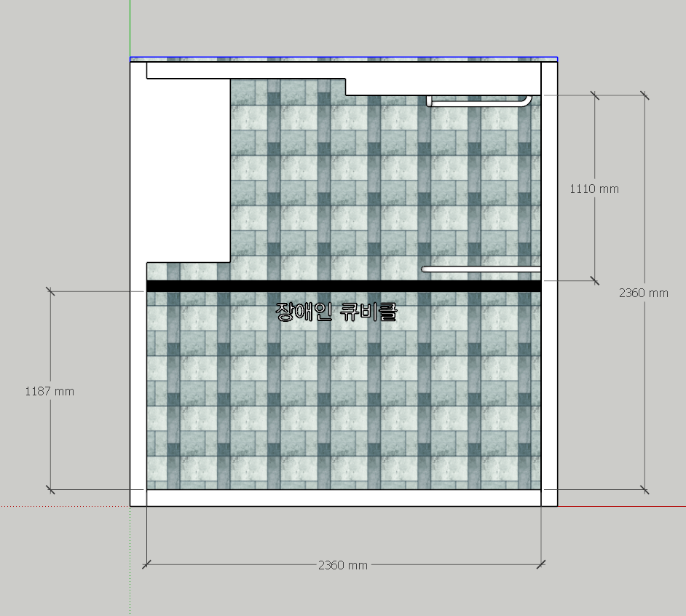The height and width of the screenshot is (616, 686).
Task: Select the 장애인 큐비클 text label
Action: [336, 312]
